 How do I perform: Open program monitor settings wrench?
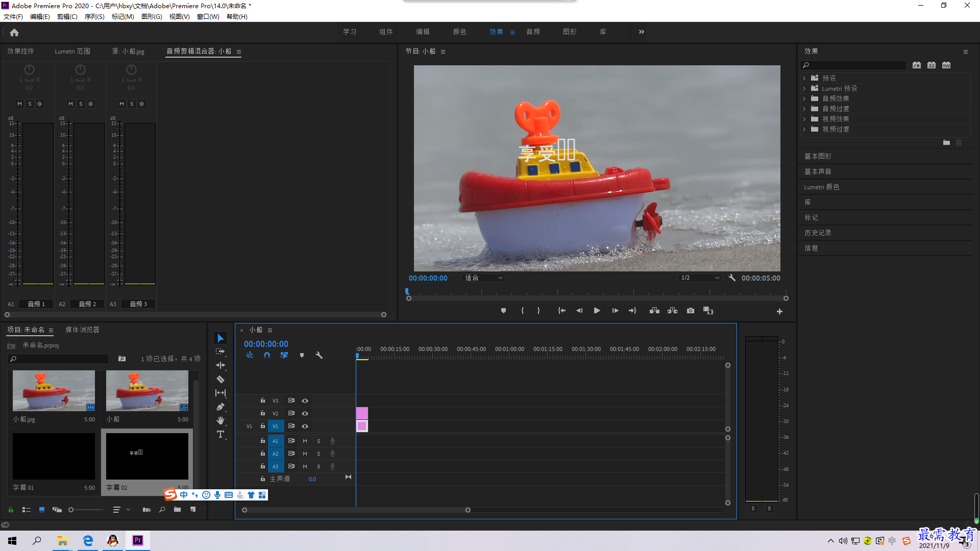point(732,278)
